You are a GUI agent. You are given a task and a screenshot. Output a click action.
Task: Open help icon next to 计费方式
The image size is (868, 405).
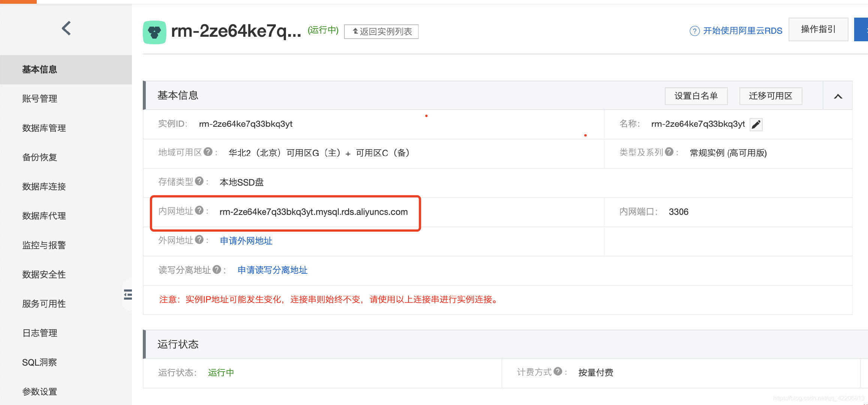click(x=558, y=371)
